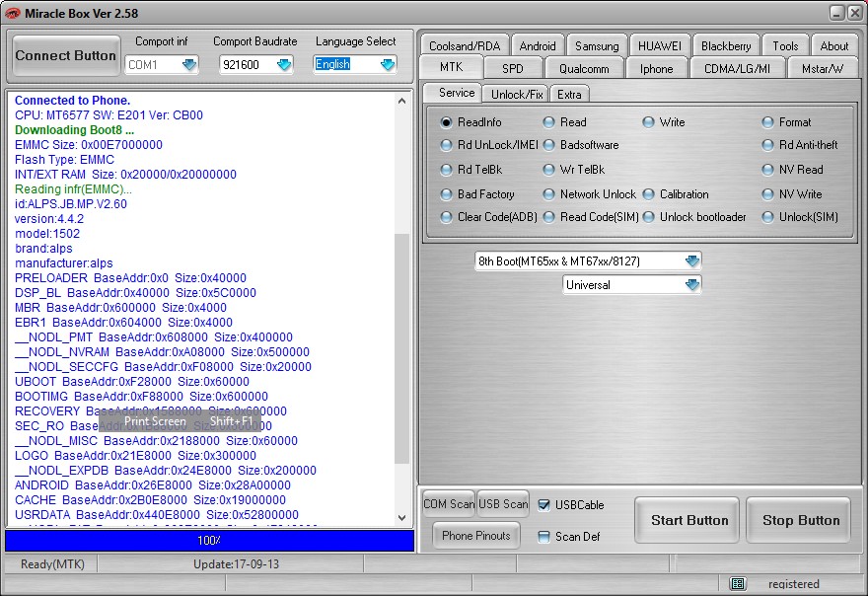Click the USB Scan button
The height and width of the screenshot is (596, 868).
pos(503,504)
